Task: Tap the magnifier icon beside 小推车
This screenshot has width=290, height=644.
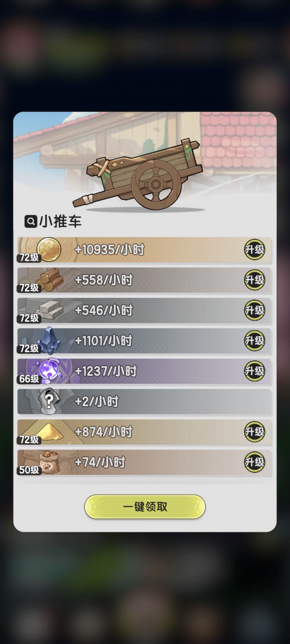Action: pos(31,222)
